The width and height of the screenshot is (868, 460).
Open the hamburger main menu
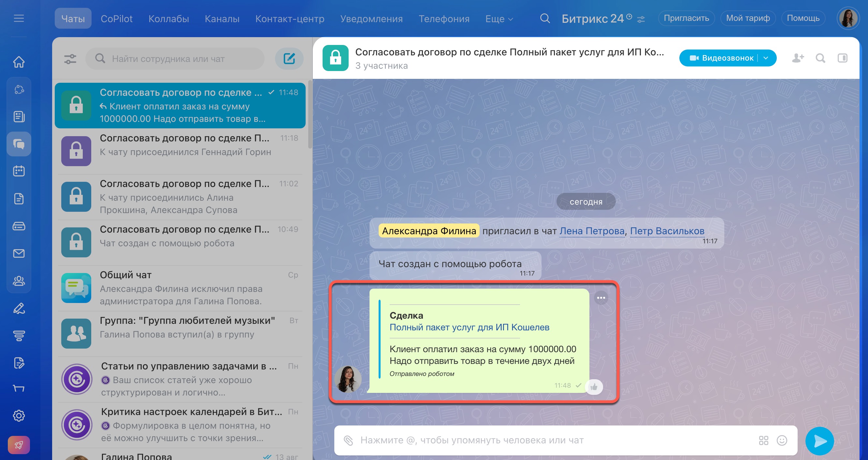(19, 18)
